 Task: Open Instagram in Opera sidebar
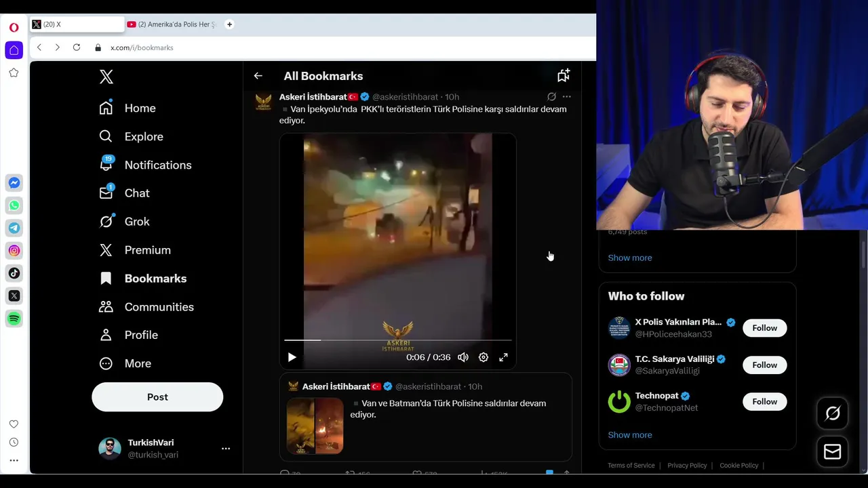point(14,251)
